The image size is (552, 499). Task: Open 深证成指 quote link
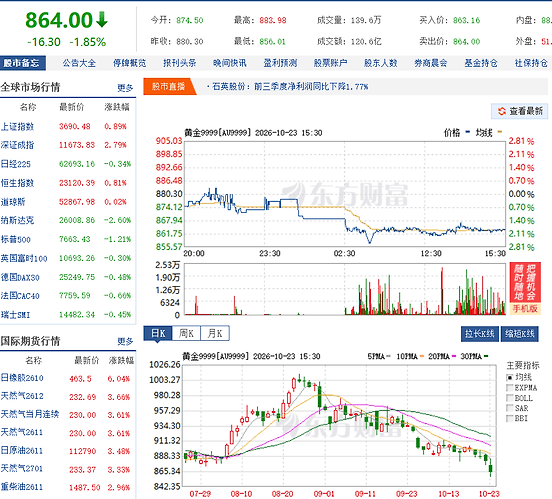click(x=17, y=145)
